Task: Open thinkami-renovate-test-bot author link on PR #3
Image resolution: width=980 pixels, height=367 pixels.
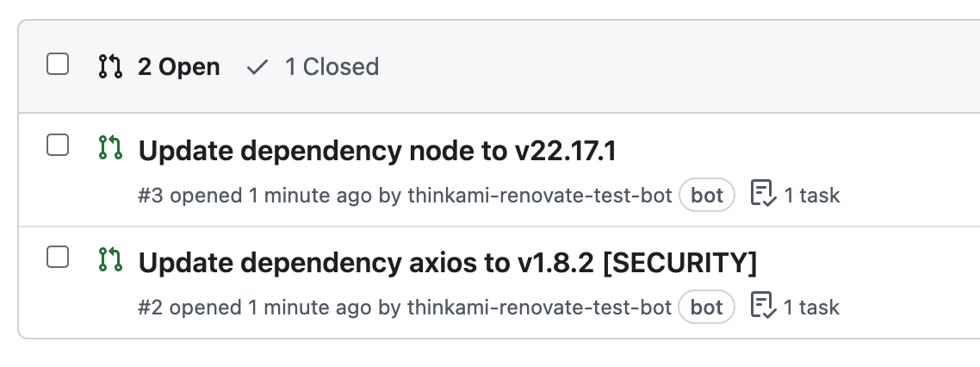Action: tap(539, 196)
